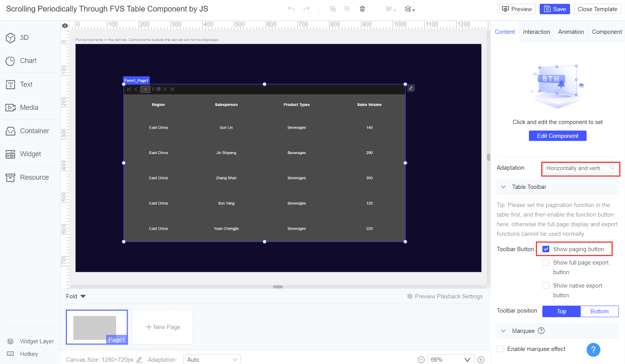
Task: Click the Yuan Chengjie table cell
Action: click(226, 228)
